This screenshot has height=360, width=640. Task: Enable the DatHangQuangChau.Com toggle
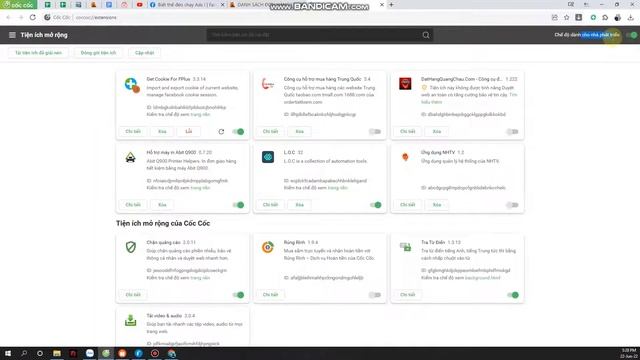point(512,131)
